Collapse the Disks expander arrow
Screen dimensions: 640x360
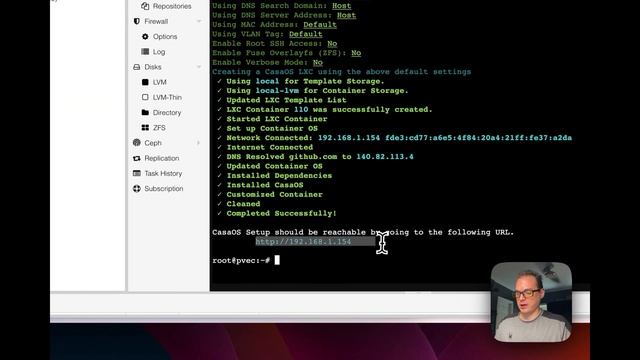tap(199, 67)
